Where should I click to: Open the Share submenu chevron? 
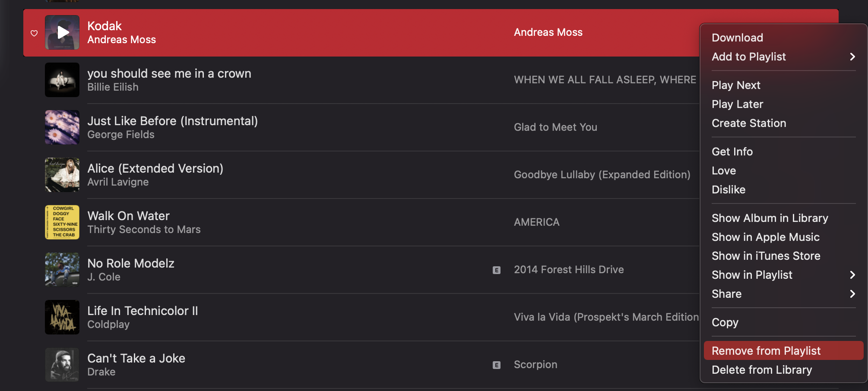(x=852, y=294)
